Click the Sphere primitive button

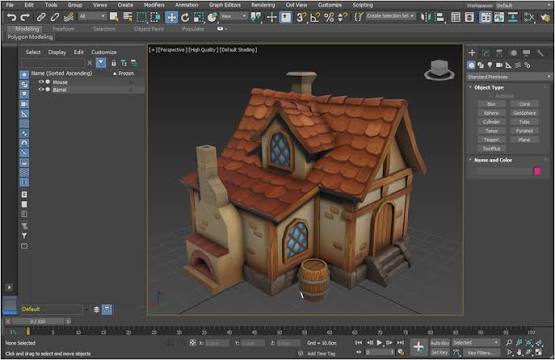491,113
